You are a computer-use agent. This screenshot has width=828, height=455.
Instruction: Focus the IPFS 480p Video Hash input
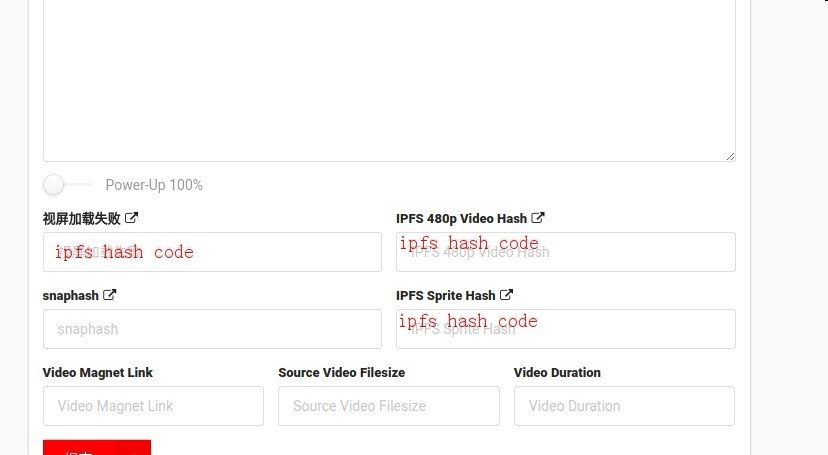tap(566, 252)
